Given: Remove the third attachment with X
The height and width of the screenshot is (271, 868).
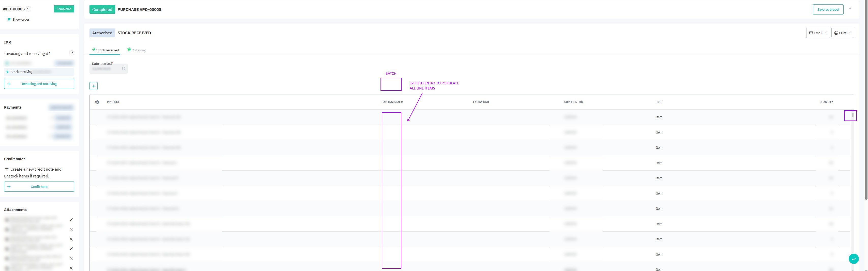Looking at the screenshot, I should pyautogui.click(x=71, y=239).
